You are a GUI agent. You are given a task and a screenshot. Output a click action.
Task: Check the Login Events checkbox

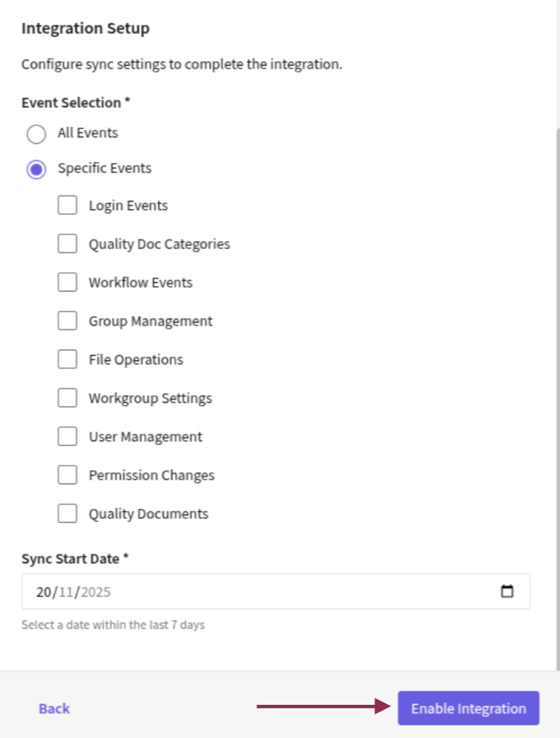(67, 205)
